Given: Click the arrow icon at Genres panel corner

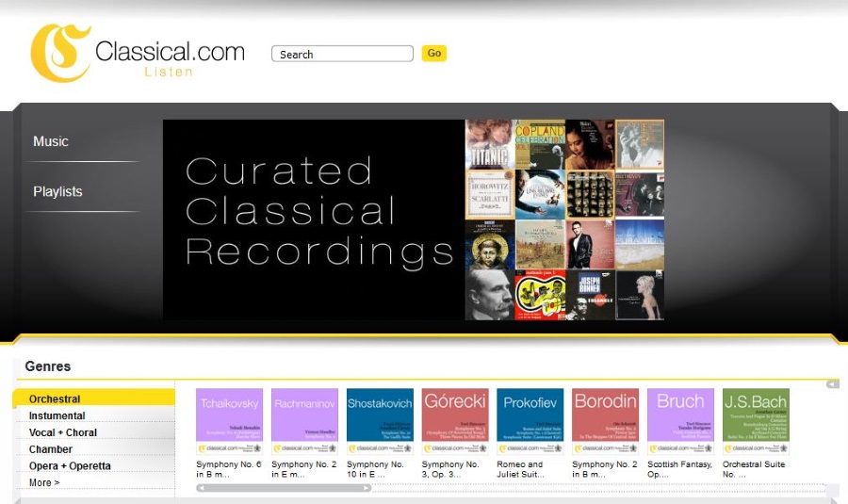Looking at the screenshot, I should 833,384.
